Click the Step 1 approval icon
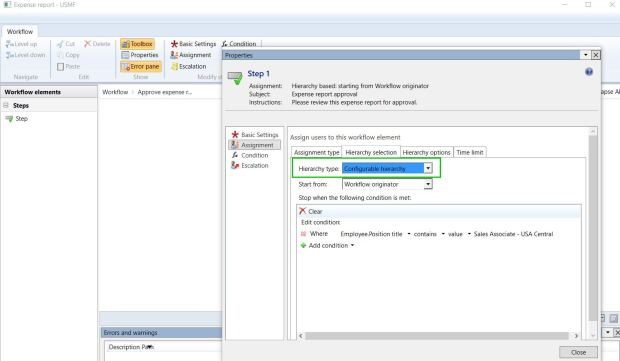This screenshot has height=361, width=620. 235,78
